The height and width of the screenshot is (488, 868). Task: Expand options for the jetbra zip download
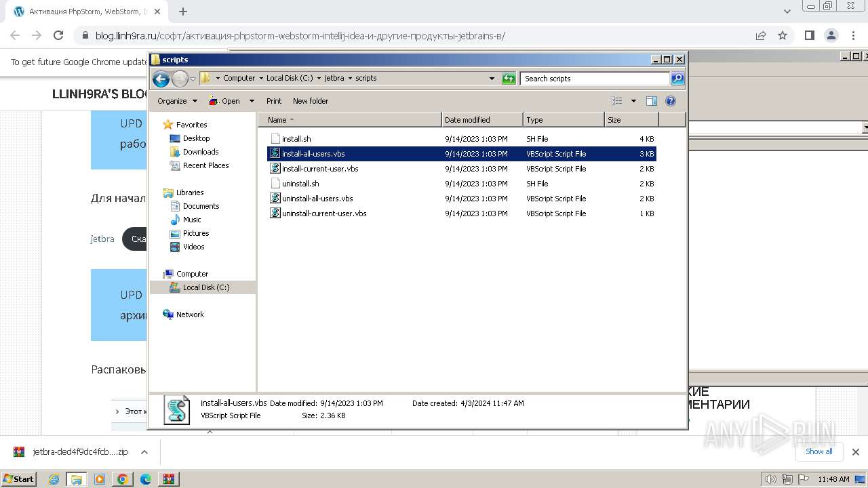pyautogui.click(x=144, y=452)
